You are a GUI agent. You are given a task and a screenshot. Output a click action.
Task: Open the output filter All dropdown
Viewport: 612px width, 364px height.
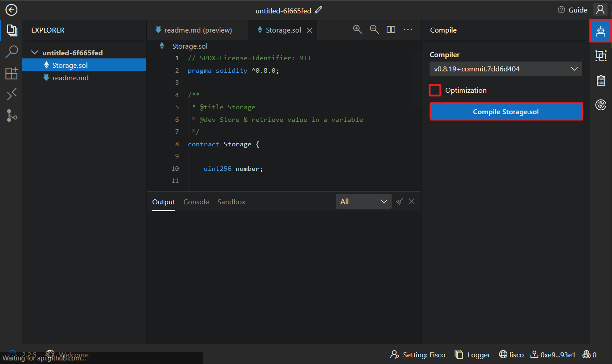364,202
